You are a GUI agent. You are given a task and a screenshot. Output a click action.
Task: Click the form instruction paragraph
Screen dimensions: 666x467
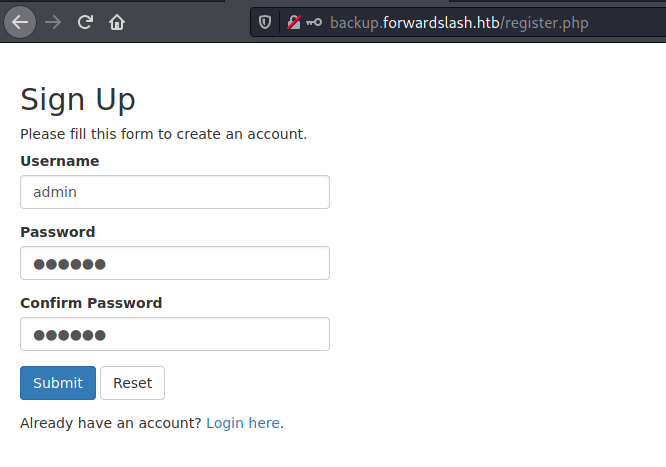164,134
